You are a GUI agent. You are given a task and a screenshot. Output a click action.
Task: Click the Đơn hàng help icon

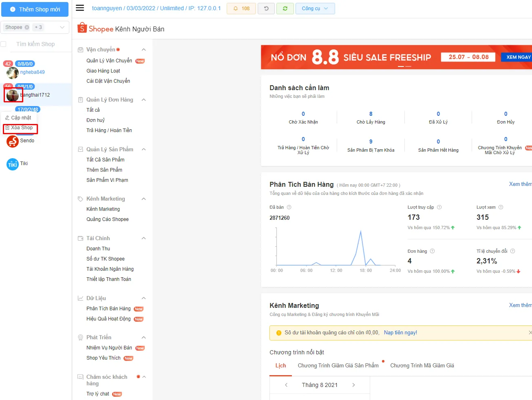[432, 251]
